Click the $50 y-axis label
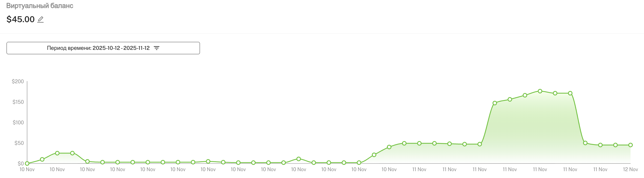Viewport: 644px width, 178px height. (19, 143)
